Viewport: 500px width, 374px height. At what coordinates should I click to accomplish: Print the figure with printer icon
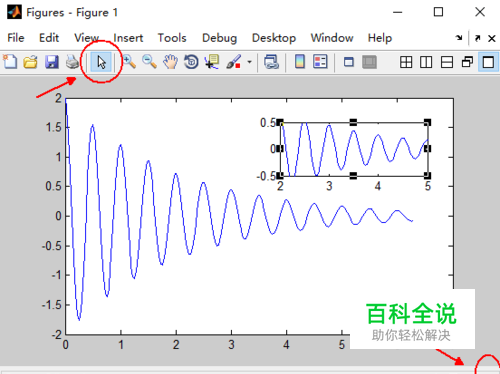(72, 62)
